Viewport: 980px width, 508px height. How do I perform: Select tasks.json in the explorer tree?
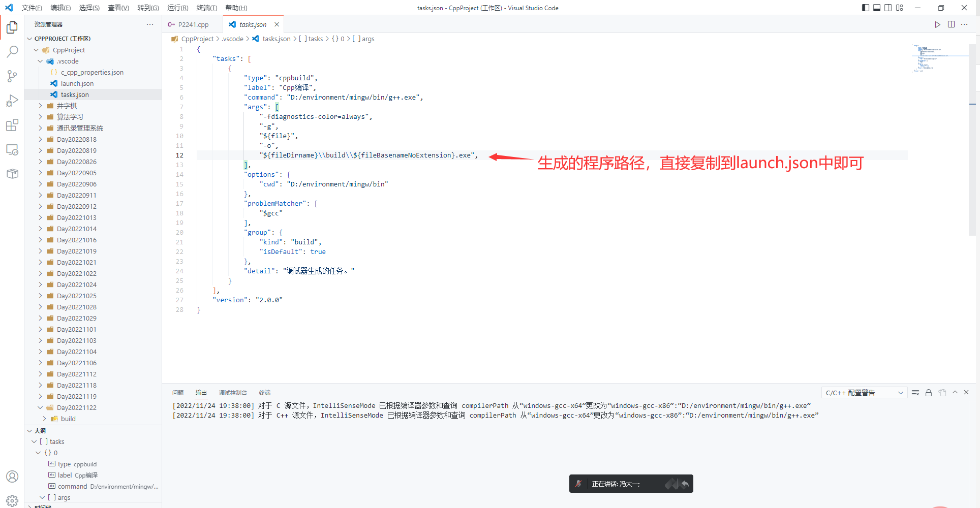tap(93, 94)
